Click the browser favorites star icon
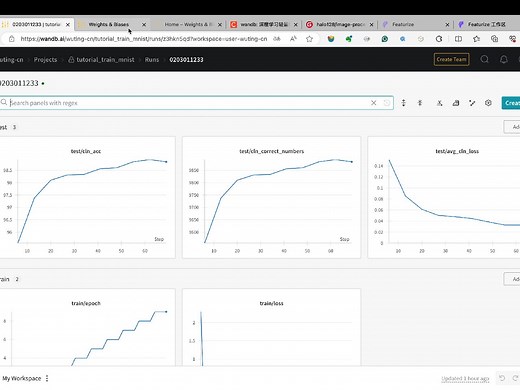This screenshot has height=390, width=520. tap(309, 39)
